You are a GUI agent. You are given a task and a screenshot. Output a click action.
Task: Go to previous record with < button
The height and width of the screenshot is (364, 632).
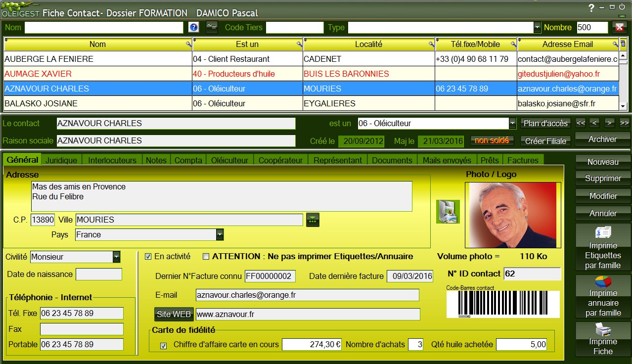tap(595, 123)
